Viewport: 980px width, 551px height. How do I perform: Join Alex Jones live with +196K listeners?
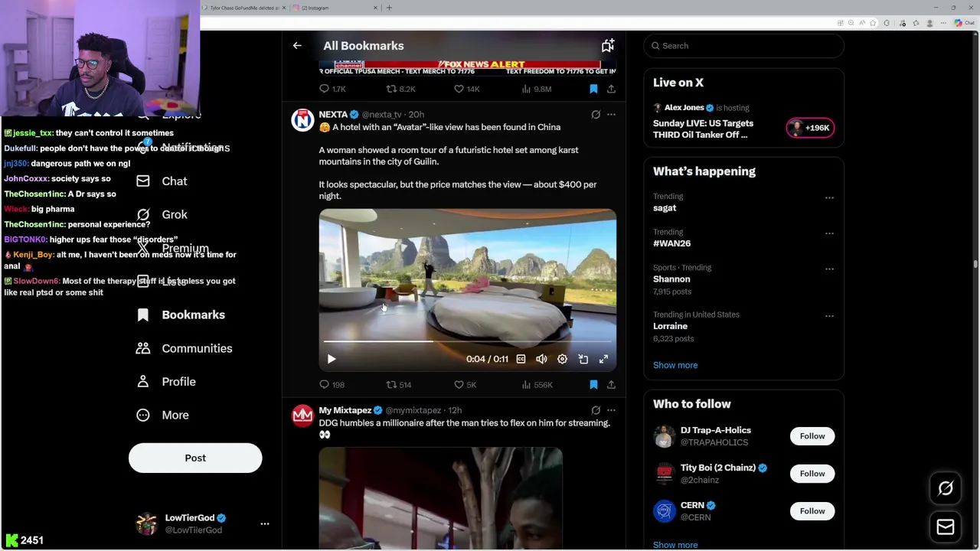tap(810, 128)
